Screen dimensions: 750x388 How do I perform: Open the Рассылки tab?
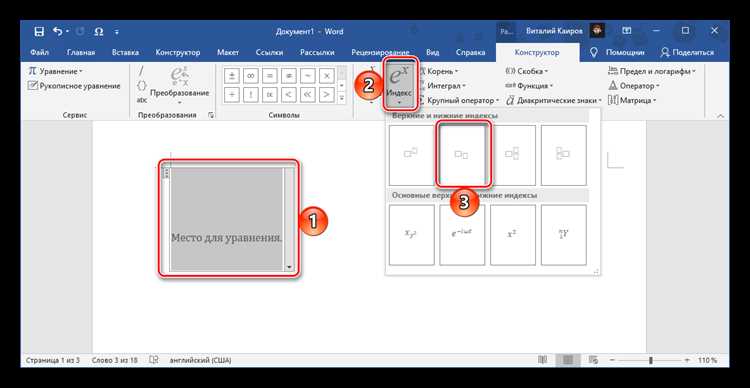click(x=317, y=53)
